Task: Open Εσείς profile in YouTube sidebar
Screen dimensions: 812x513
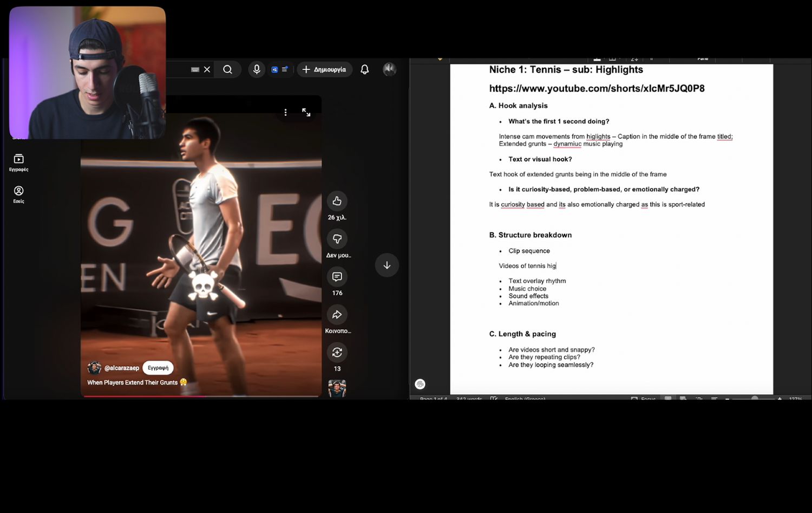Action: pyautogui.click(x=18, y=194)
